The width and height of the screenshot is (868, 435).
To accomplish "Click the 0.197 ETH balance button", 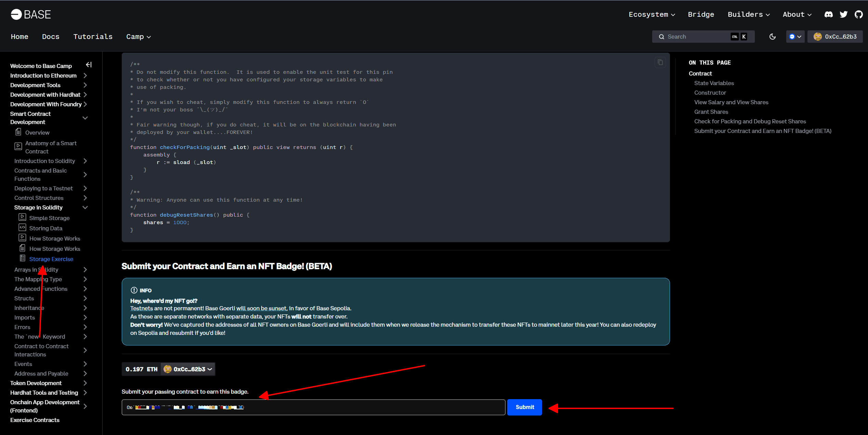I will (141, 369).
